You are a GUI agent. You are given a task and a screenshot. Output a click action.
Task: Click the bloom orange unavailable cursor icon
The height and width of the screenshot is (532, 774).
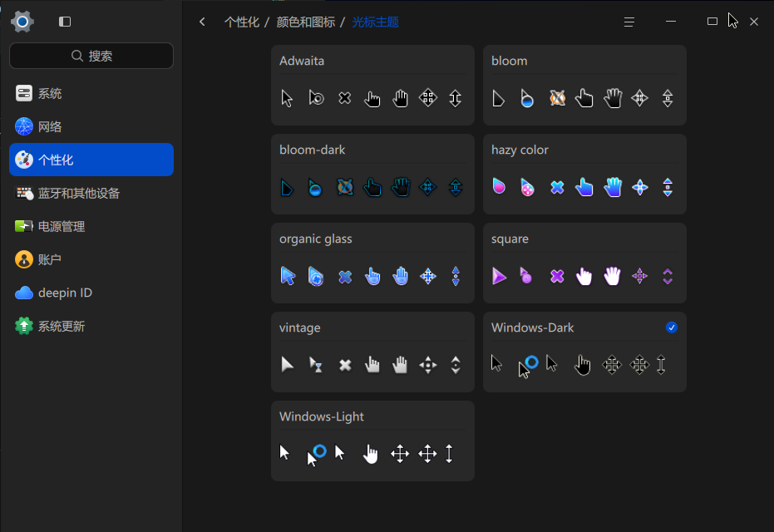[557, 98]
